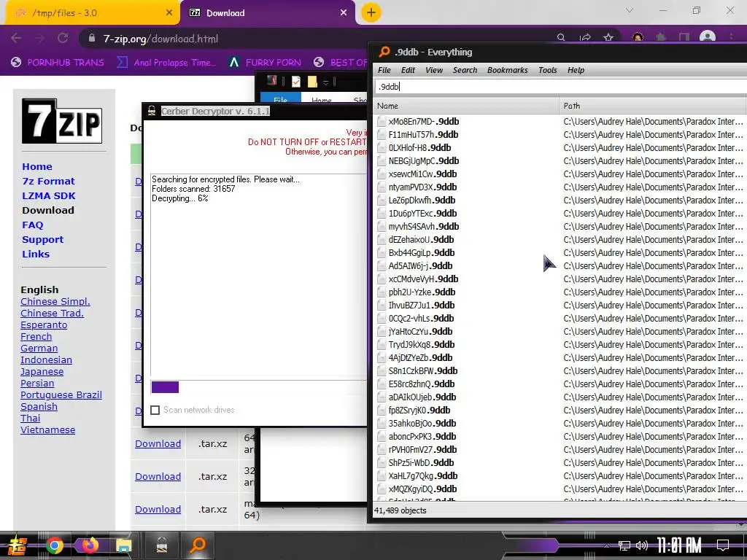Open the browser profile avatar
Screen dimensions: 747x560
708,37
